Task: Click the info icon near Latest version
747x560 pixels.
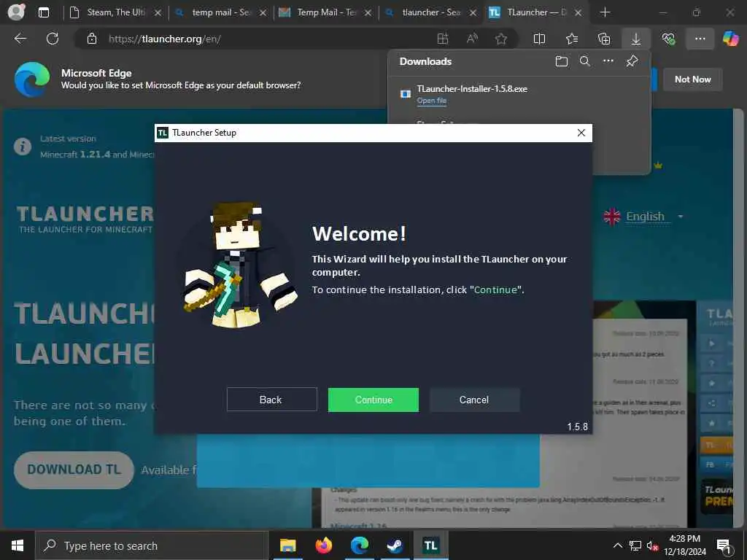Action: coord(23,146)
